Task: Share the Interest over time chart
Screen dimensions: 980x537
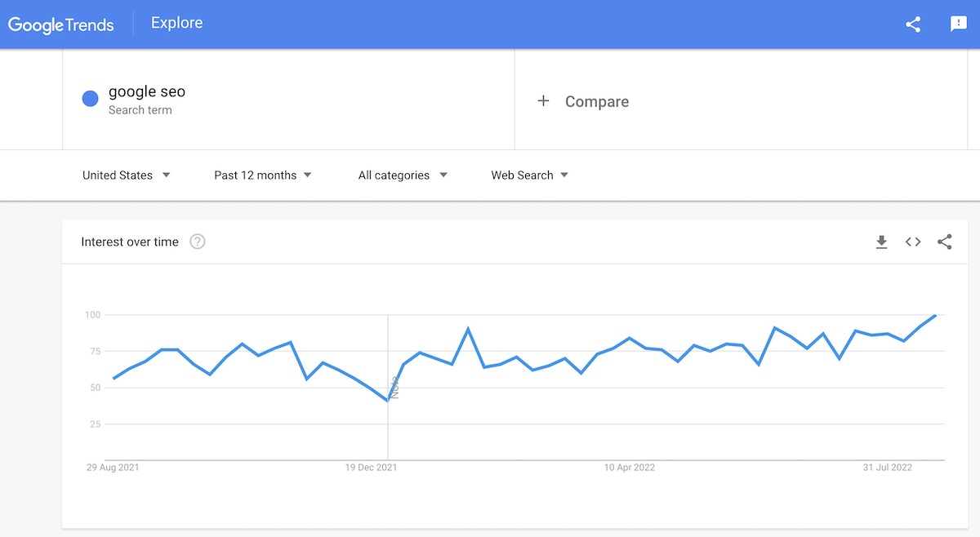Action: (944, 242)
